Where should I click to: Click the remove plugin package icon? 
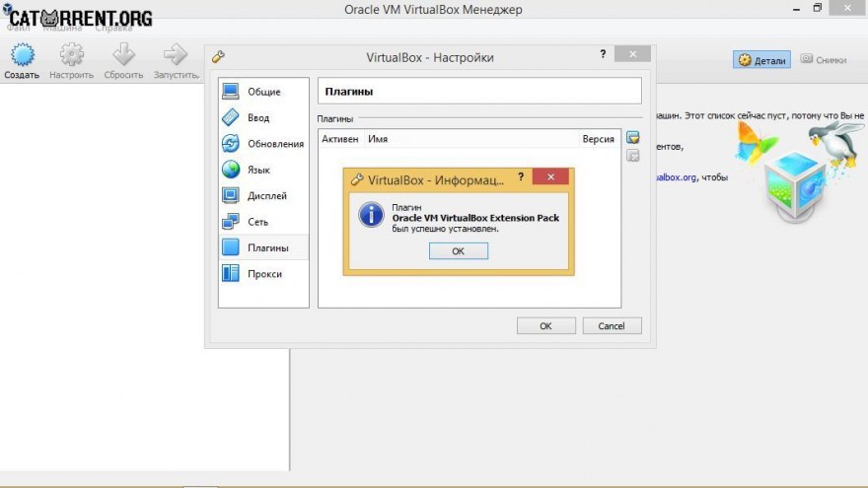(x=632, y=156)
